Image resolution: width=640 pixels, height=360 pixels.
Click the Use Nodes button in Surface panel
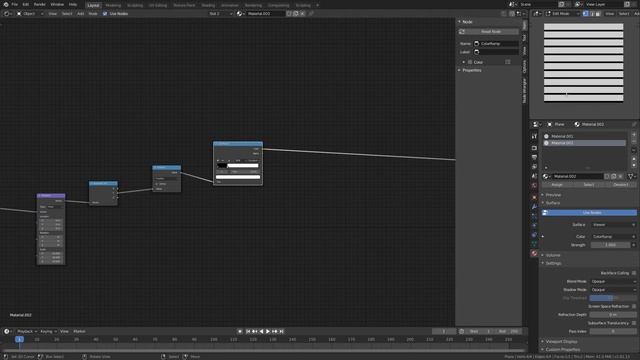[x=589, y=213]
